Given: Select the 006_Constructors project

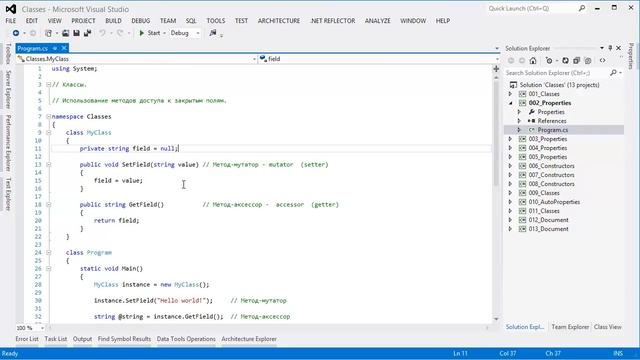Looking at the screenshot, I should click(551, 166).
